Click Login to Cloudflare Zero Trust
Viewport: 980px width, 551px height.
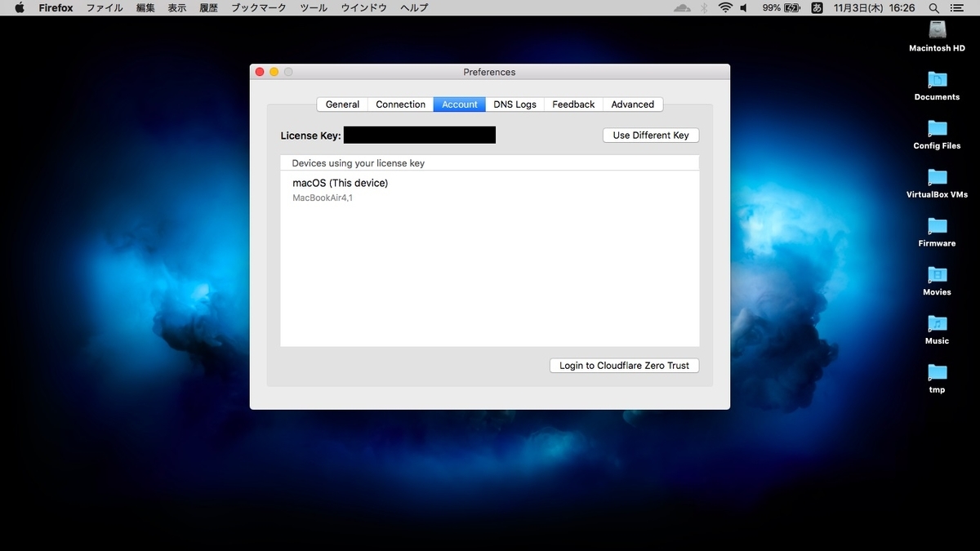tap(625, 366)
